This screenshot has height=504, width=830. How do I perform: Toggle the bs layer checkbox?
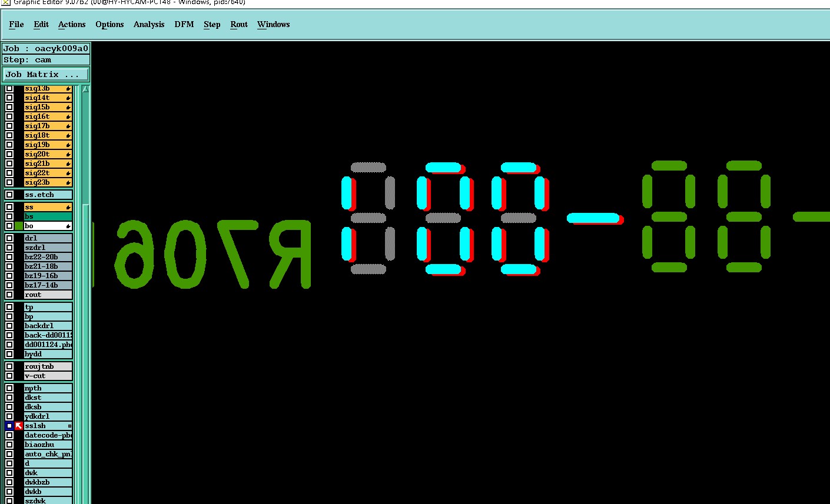9,216
